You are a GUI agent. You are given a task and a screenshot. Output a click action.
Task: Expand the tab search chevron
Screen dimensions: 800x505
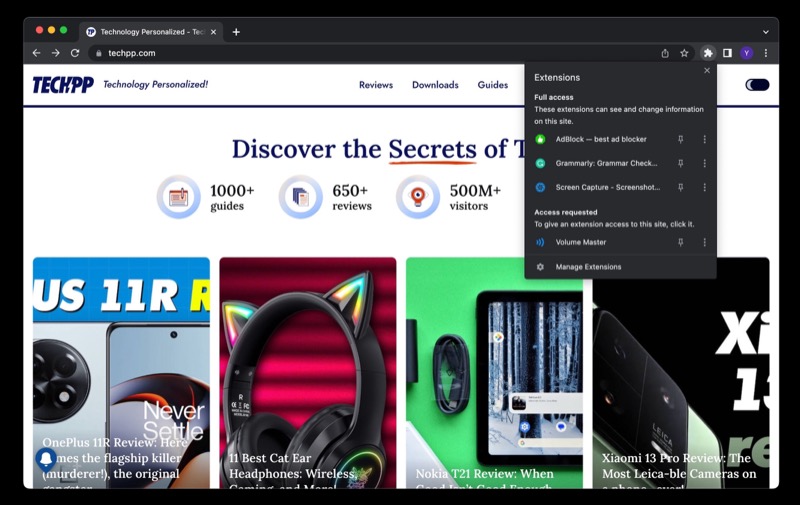pos(766,32)
